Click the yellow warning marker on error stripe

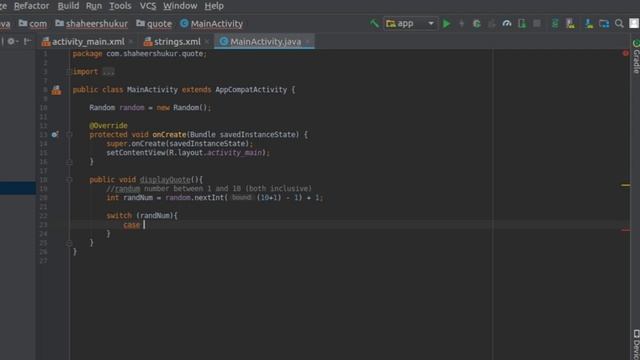coord(625,185)
